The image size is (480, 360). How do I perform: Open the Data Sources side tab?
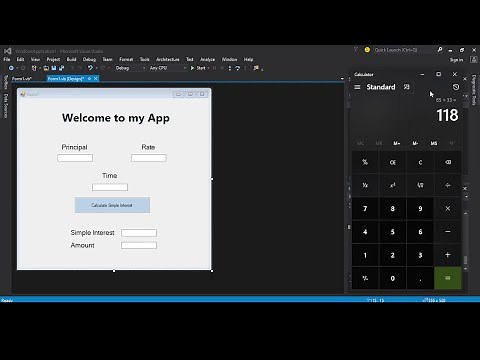point(6,105)
